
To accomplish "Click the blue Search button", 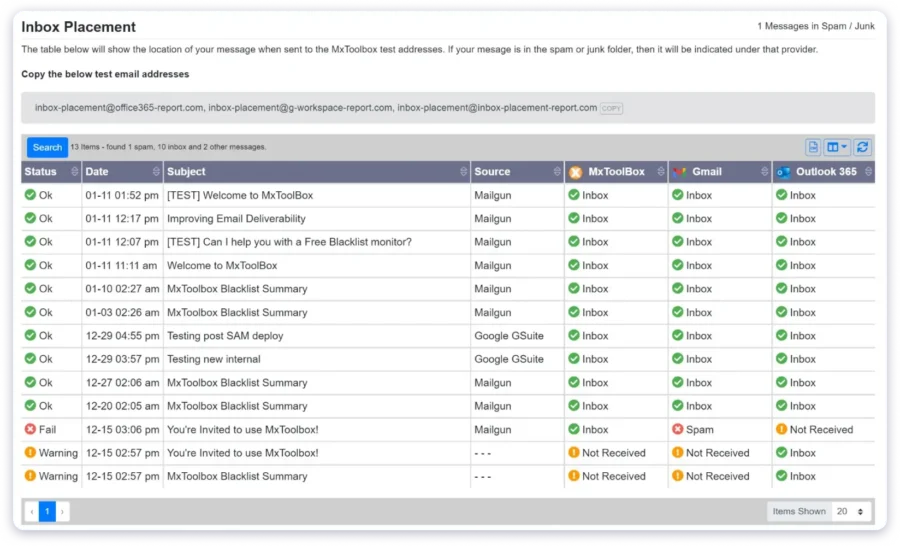I will pos(47,148).
